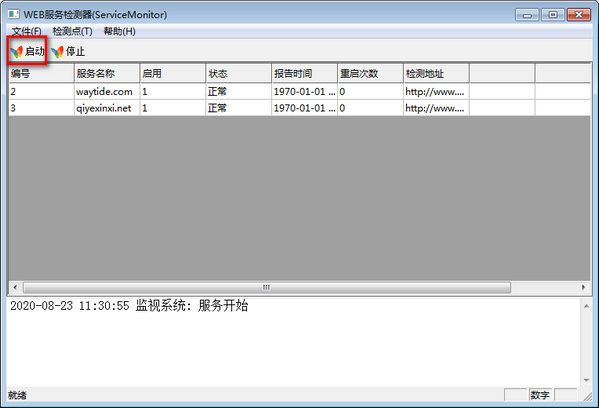Click the 报告时间 column header
The image size is (599, 408).
coord(304,73)
